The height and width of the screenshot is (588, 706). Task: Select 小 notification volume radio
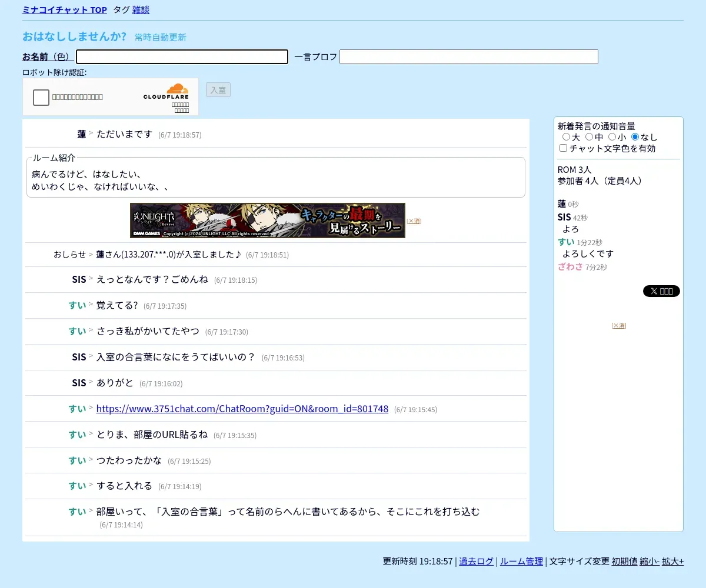coord(612,137)
